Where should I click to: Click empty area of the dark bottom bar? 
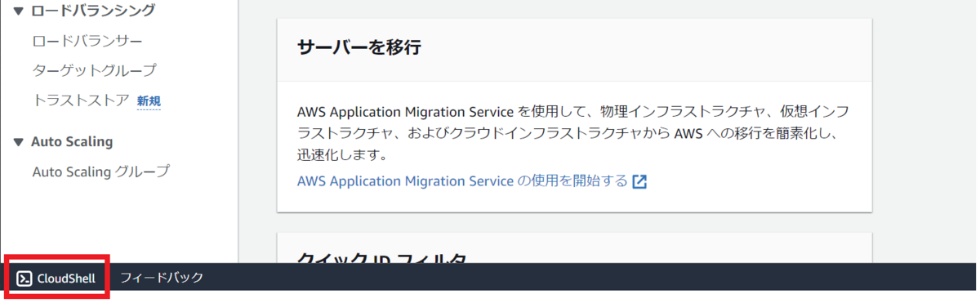(x=588, y=278)
